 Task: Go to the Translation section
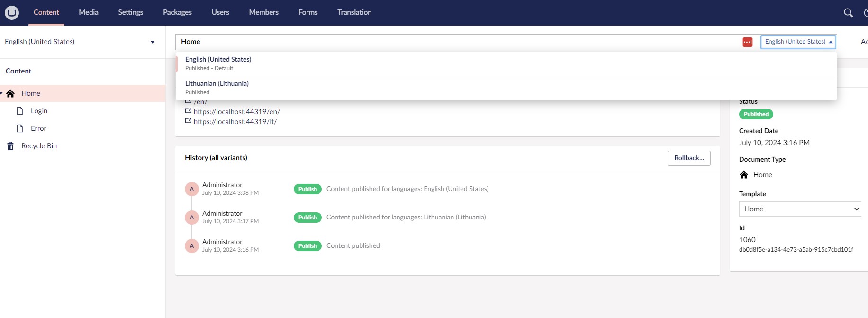coord(354,12)
